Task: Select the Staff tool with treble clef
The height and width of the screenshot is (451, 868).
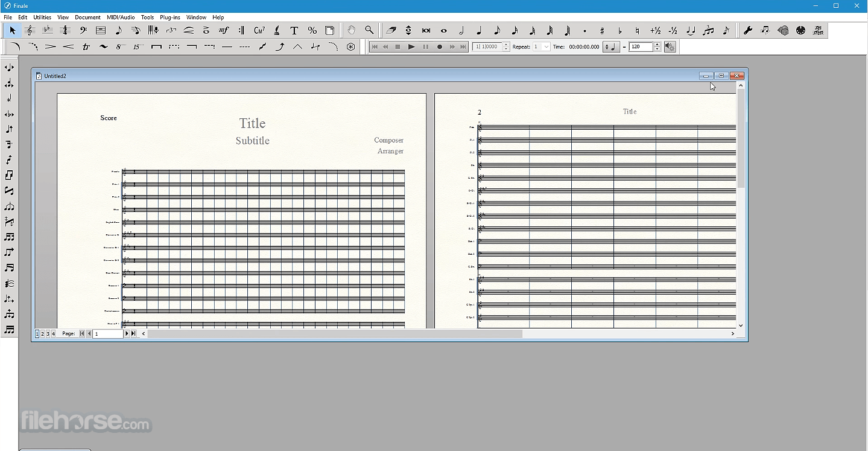Action: pyautogui.click(x=30, y=30)
